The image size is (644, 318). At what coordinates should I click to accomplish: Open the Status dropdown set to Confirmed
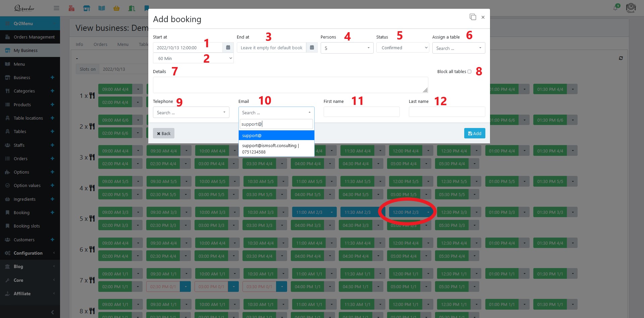tap(402, 48)
